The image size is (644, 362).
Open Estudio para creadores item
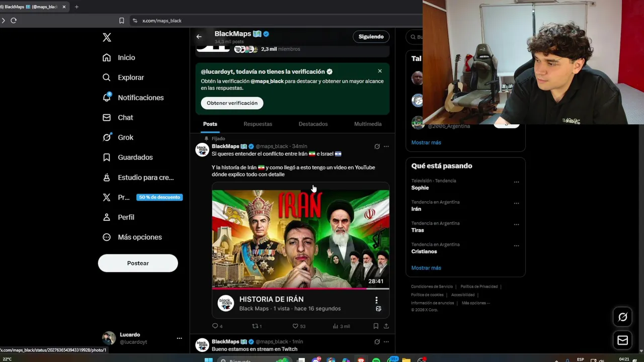[x=138, y=177]
